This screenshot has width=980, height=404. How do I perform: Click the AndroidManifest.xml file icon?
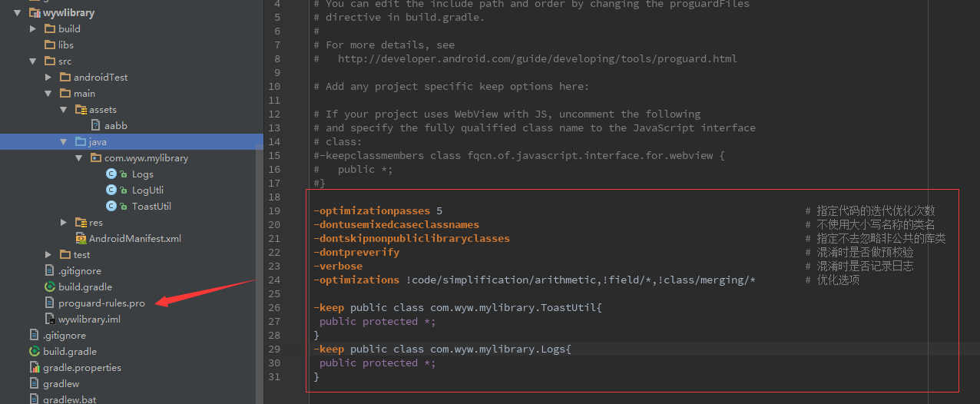(81, 239)
